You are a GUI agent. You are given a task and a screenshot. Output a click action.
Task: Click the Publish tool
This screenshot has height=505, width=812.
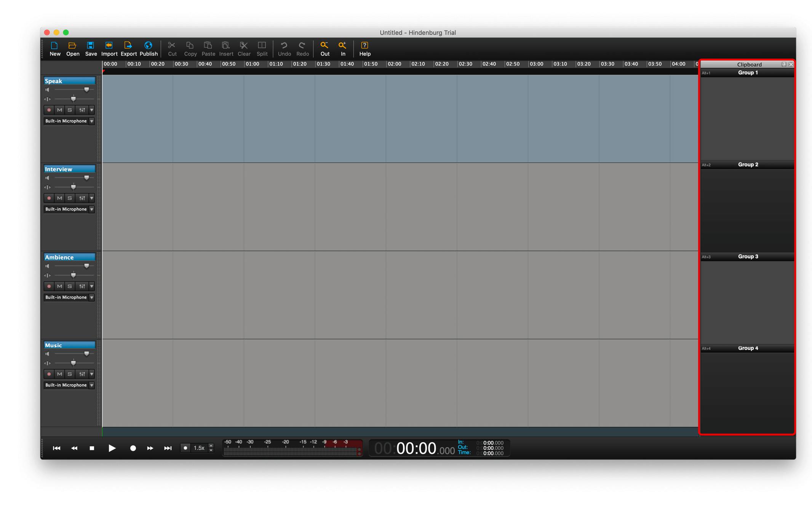coord(148,48)
